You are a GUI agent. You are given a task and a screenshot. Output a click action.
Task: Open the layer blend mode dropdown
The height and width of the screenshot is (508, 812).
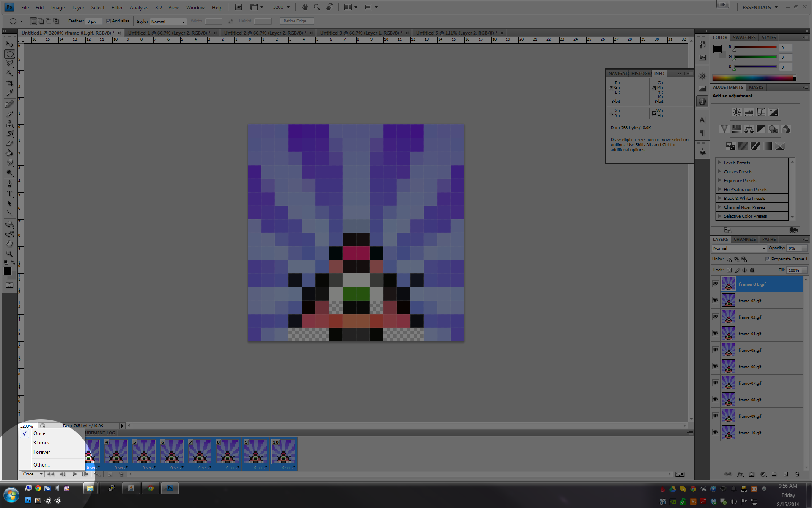739,248
